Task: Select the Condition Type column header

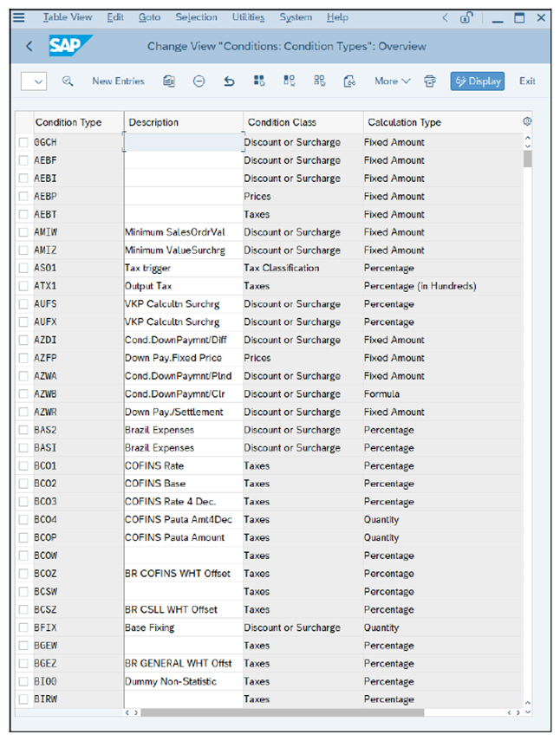Action: (x=78, y=122)
